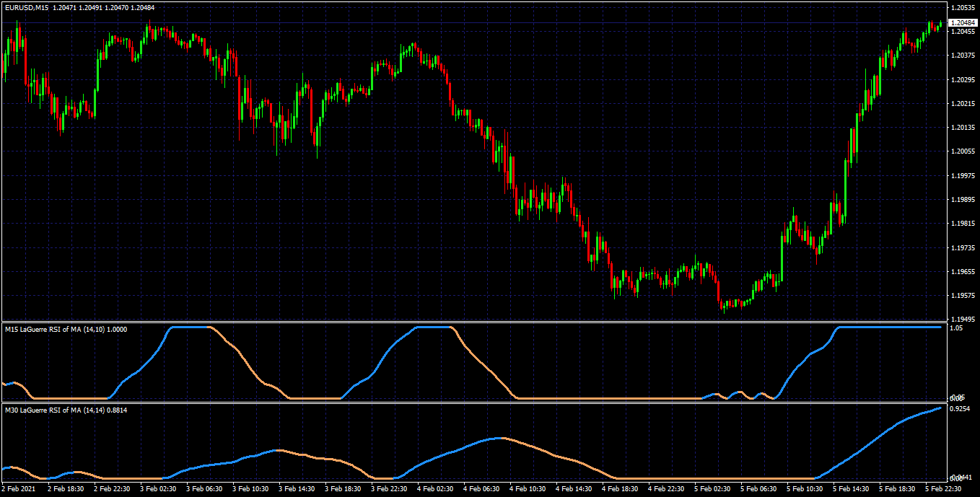This screenshot has width=980, height=497.
Task: Click the last green candle at chart's right edge
Action: click(940, 26)
